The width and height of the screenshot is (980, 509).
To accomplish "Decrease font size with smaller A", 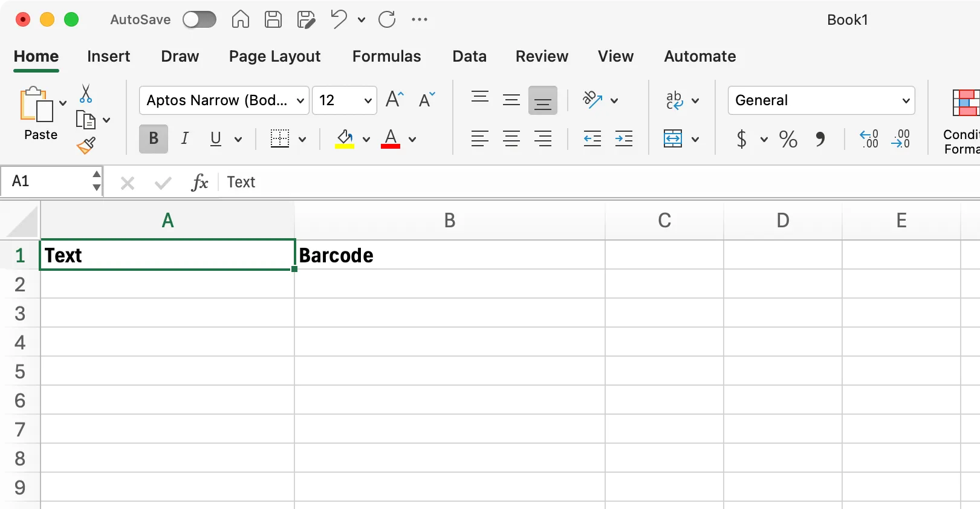I will (x=427, y=99).
